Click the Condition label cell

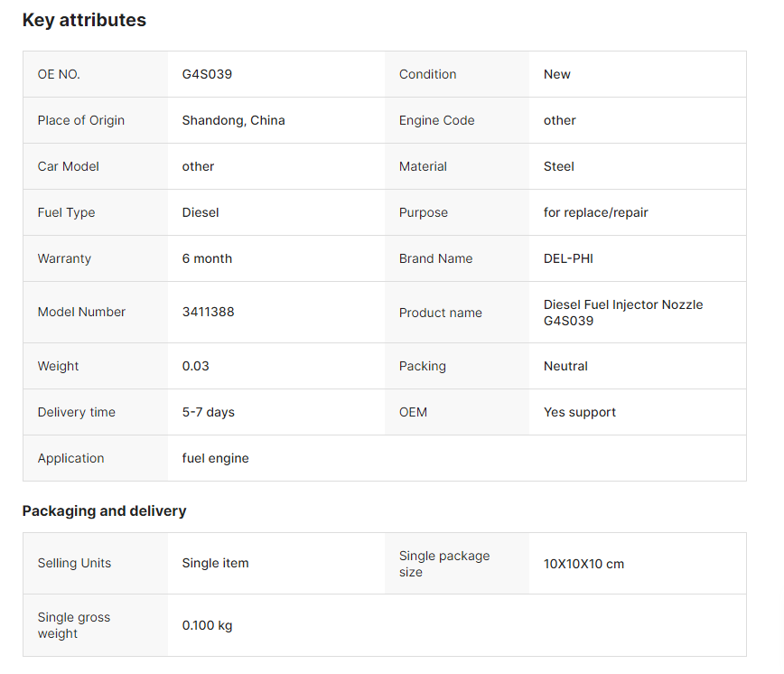457,74
